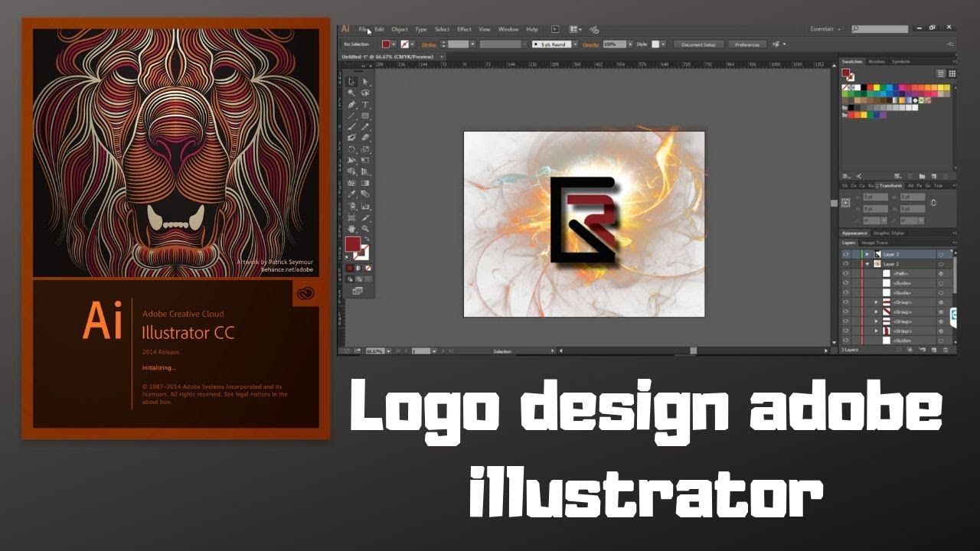
Task: Switch to the Graphic Styles tab
Action: click(889, 233)
